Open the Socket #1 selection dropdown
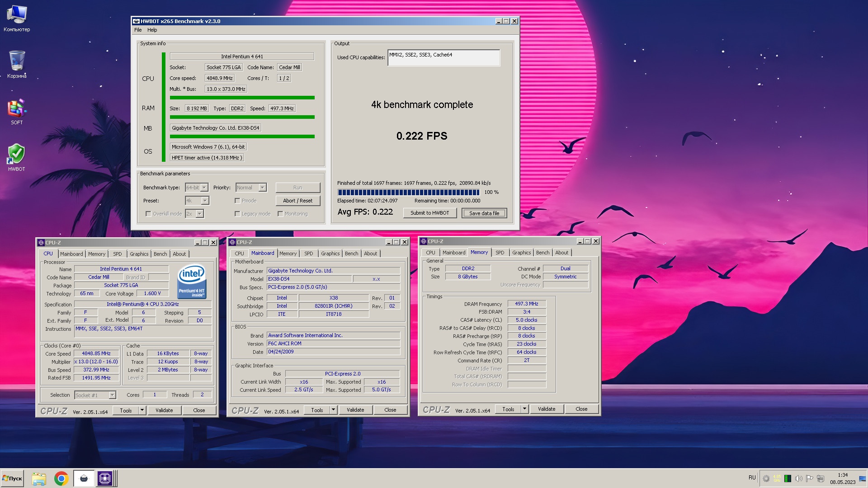 coord(95,395)
